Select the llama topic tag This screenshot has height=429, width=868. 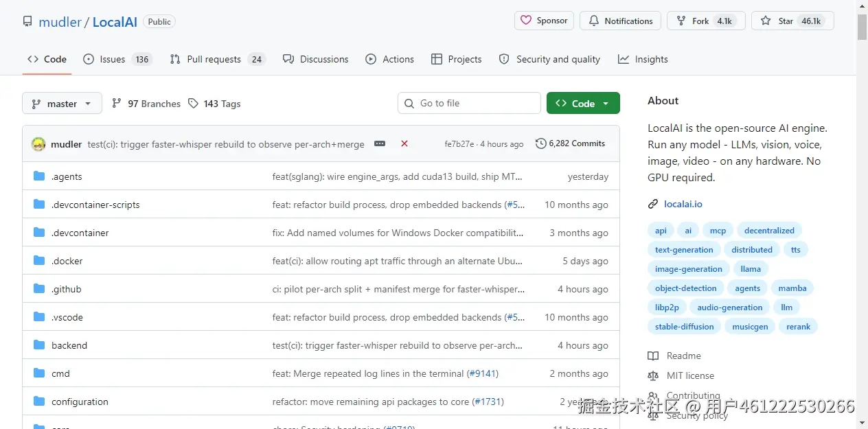[x=751, y=269]
